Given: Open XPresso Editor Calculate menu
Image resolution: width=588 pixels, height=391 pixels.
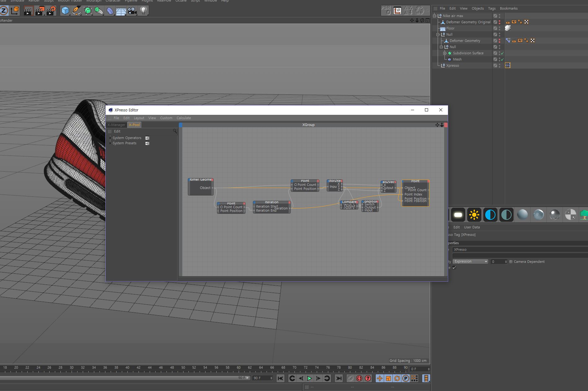Looking at the screenshot, I should click(x=184, y=118).
